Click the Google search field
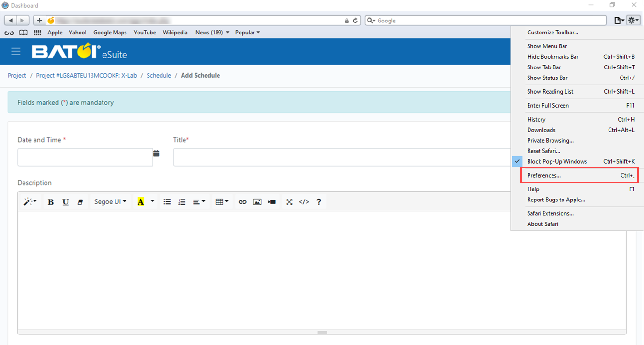 coord(485,21)
